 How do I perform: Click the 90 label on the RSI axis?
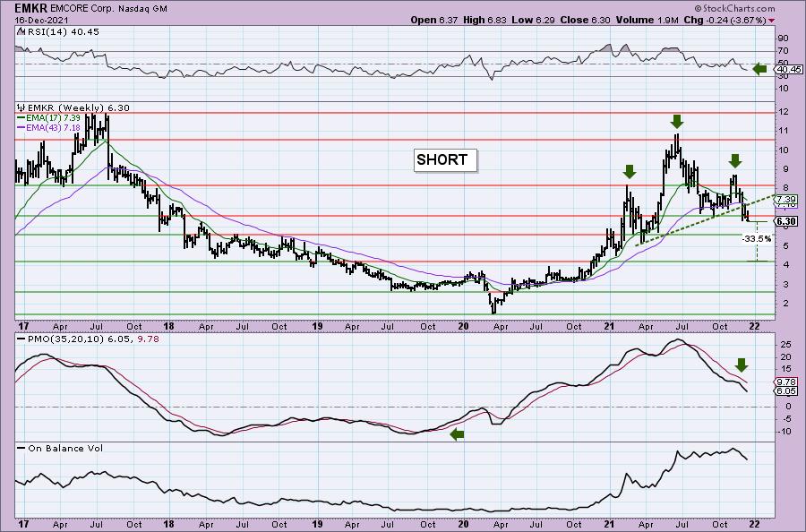[x=783, y=38]
